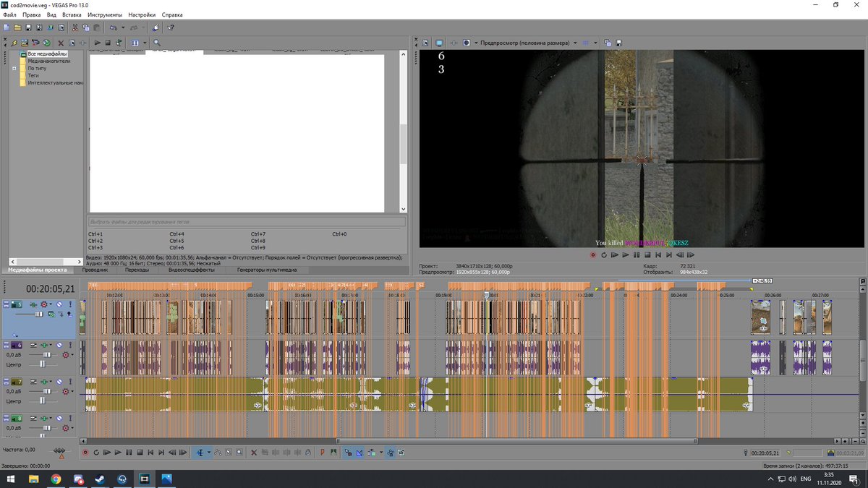Expand the По типу tree node

[14, 68]
